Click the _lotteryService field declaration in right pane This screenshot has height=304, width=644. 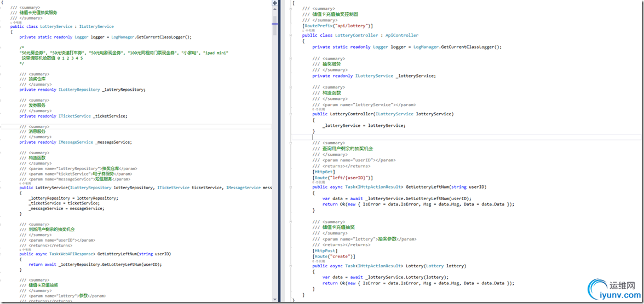(x=374, y=76)
